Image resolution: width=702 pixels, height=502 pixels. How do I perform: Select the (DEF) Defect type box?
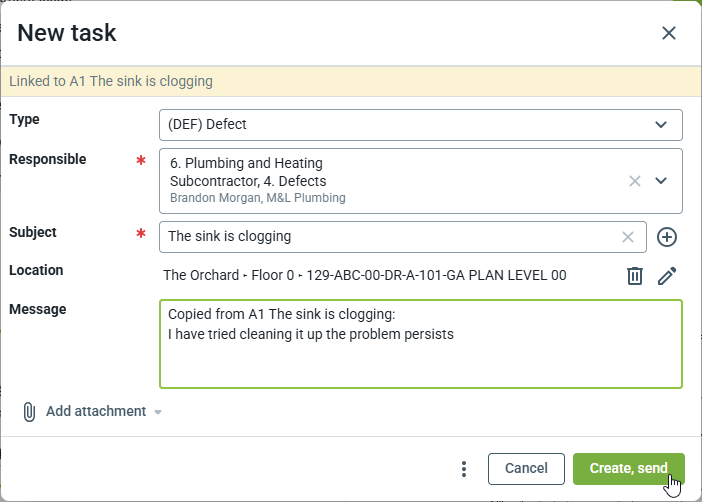coord(400,125)
